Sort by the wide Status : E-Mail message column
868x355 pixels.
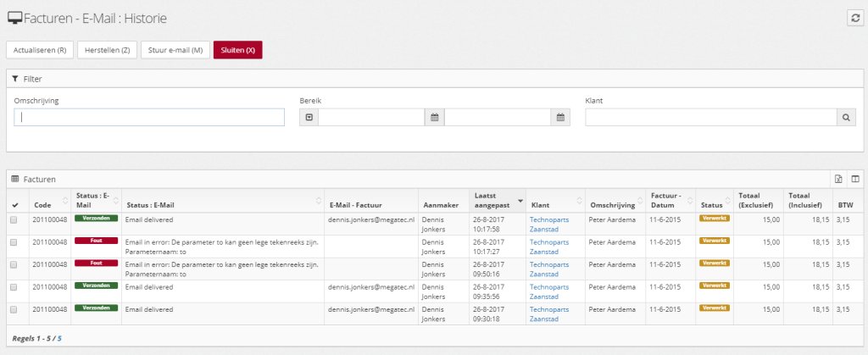(x=223, y=201)
